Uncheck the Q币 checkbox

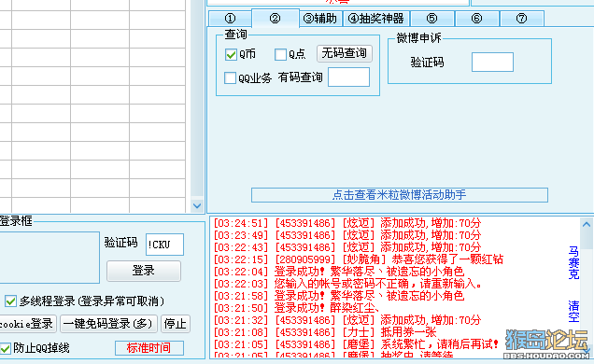(x=231, y=54)
